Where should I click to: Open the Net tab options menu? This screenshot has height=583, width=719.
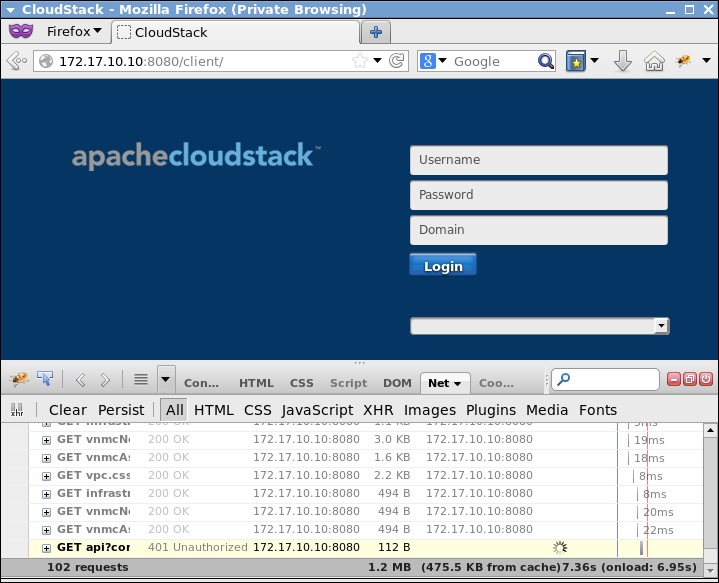coord(458,384)
